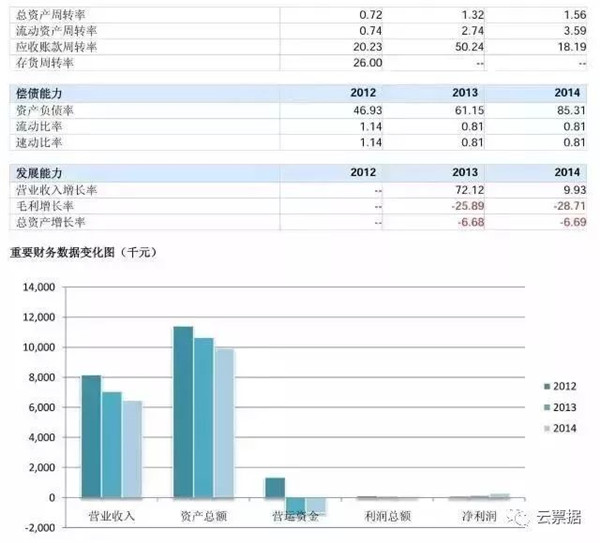Image resolution: width=600 pixels, height=543 pixels.
Task: Click the 资产负债率 row label
Action: [x=44, y=111]
